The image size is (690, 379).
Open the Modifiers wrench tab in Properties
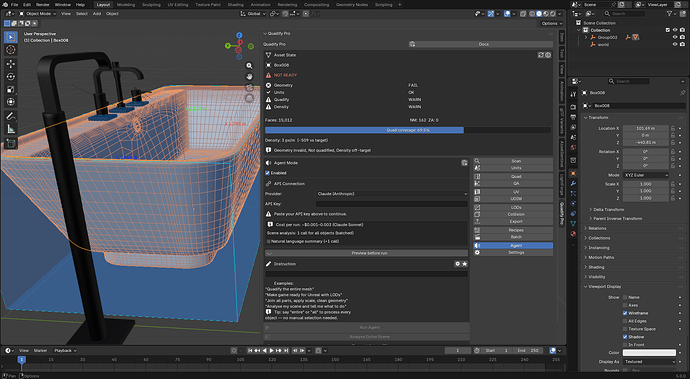[x=573, y=184]
